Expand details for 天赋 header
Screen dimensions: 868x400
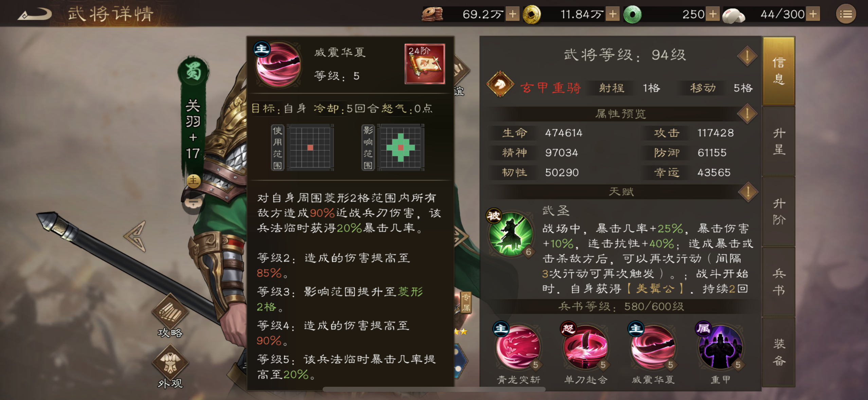(x=748, y=192)
